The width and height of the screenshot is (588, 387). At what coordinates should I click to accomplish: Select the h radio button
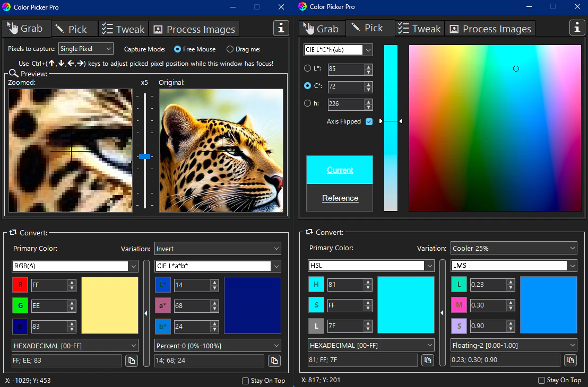pyautogui.click(x=308, y=103)
